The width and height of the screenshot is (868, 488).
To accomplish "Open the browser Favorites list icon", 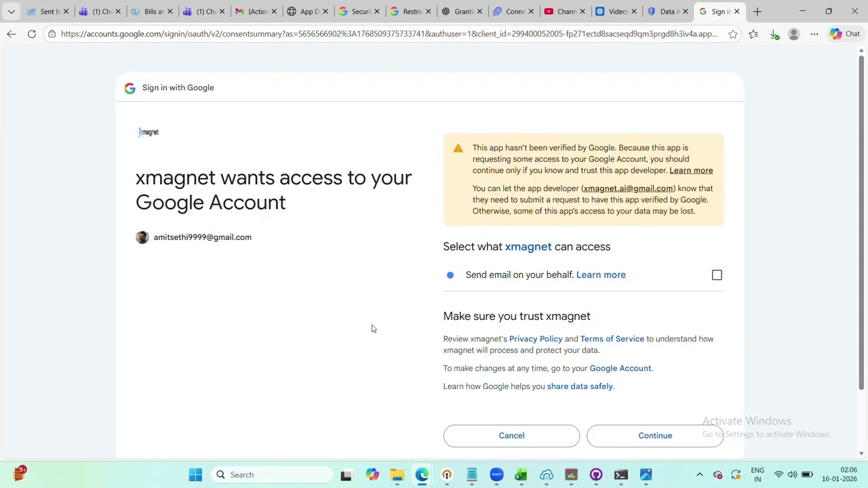I will click(x=753, y=34).
